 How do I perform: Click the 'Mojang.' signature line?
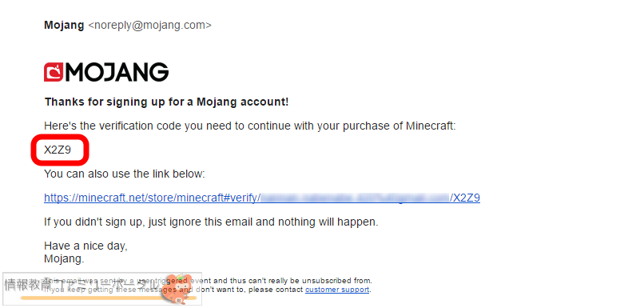click(64, 259)
